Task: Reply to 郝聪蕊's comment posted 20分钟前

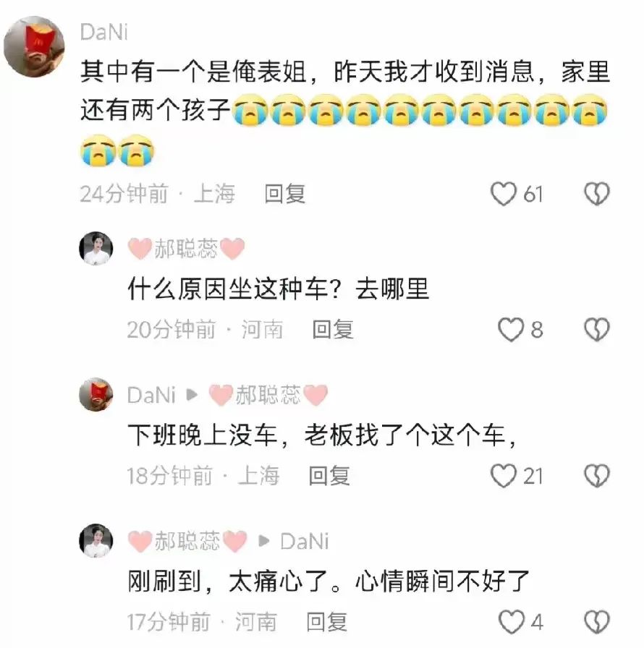Action: [333, 329]
